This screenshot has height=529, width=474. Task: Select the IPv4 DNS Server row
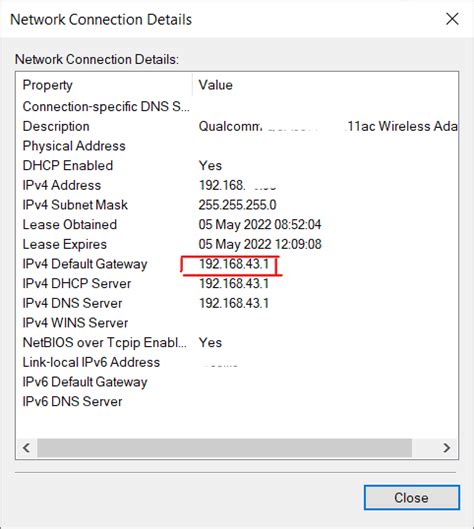pyautogui.click(x=237, y=303)
